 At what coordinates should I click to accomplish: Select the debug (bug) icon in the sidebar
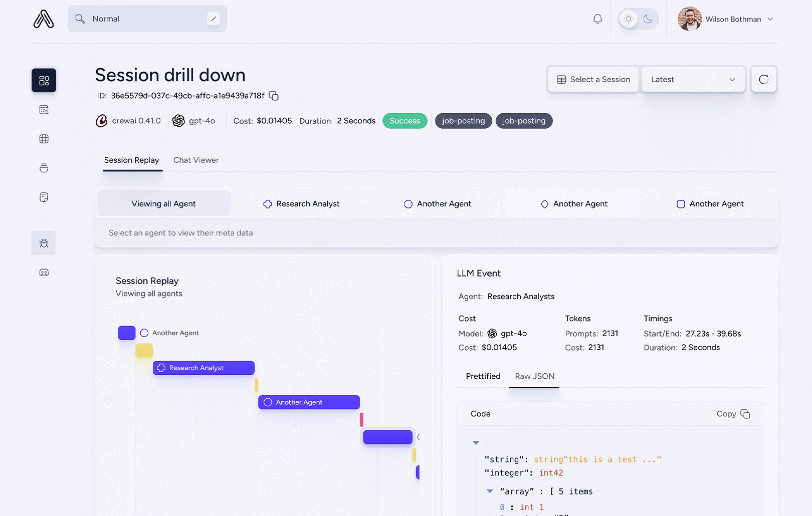[x=44, y=242]
